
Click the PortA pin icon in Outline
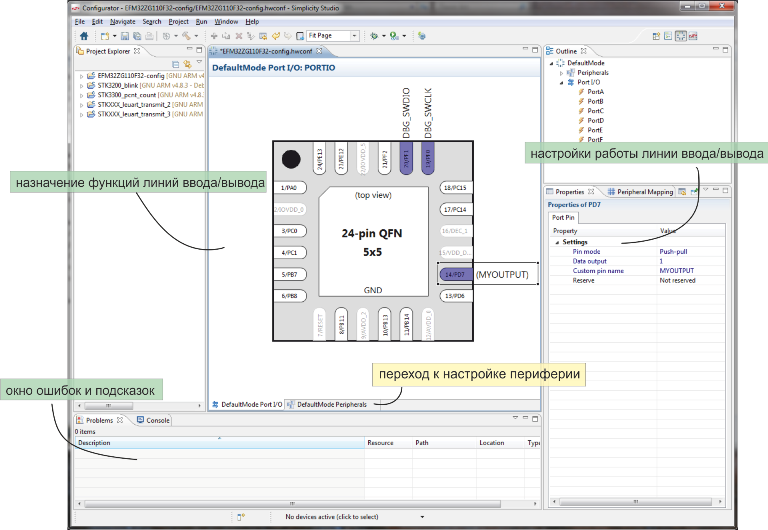(581, 92)
